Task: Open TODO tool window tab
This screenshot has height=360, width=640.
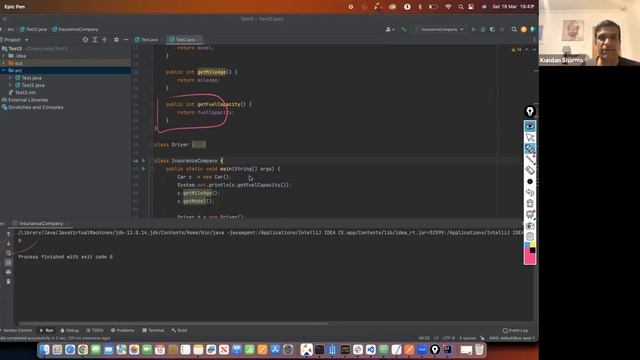Action: (95, 330)
